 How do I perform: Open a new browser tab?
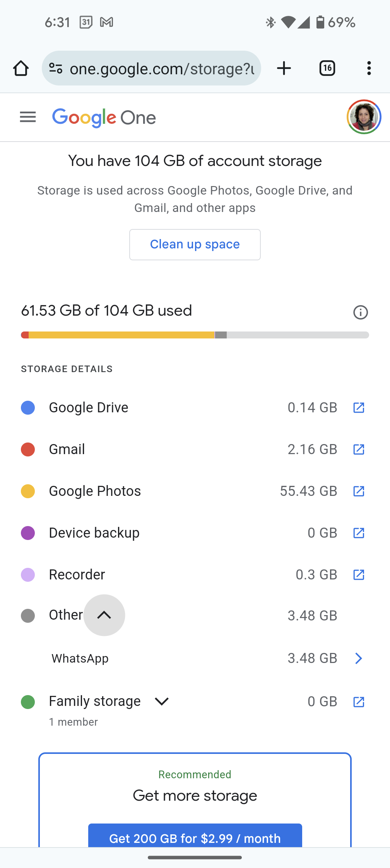coord(284,68)
